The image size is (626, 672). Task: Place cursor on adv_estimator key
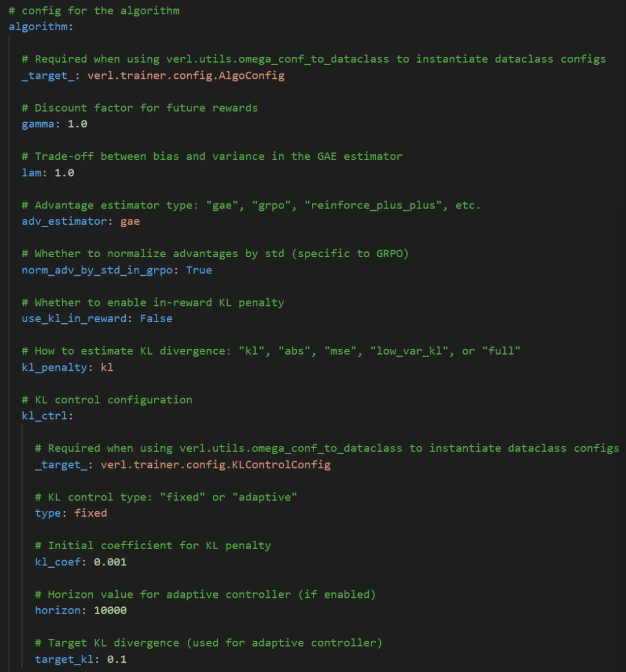coord(64,221)
